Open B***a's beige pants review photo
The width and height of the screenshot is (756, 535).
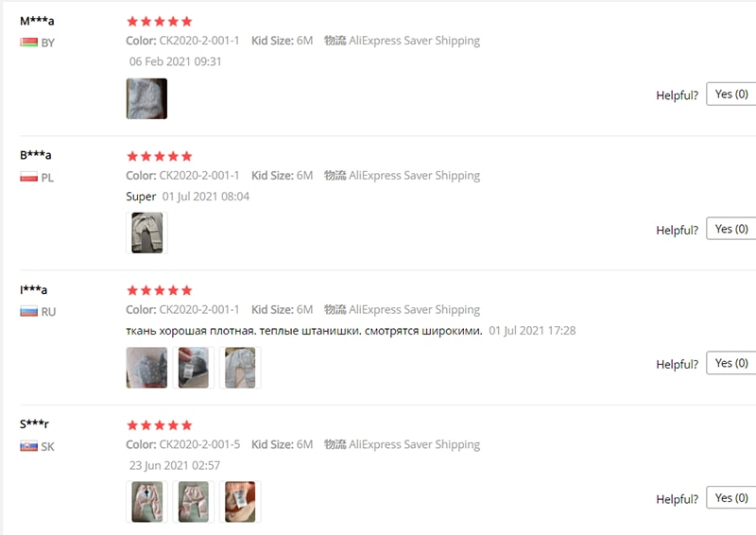tap(146, 233)
